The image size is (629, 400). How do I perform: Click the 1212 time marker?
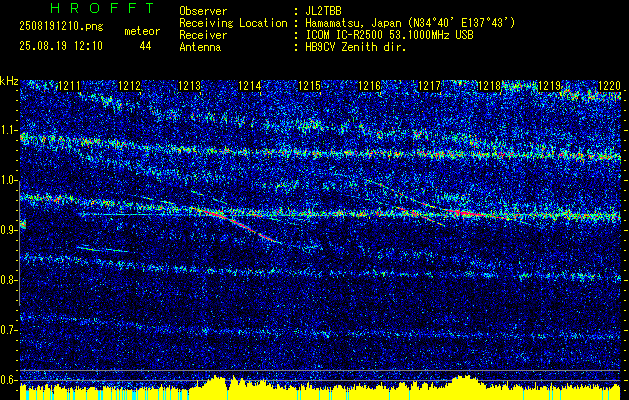coord(130,85)
